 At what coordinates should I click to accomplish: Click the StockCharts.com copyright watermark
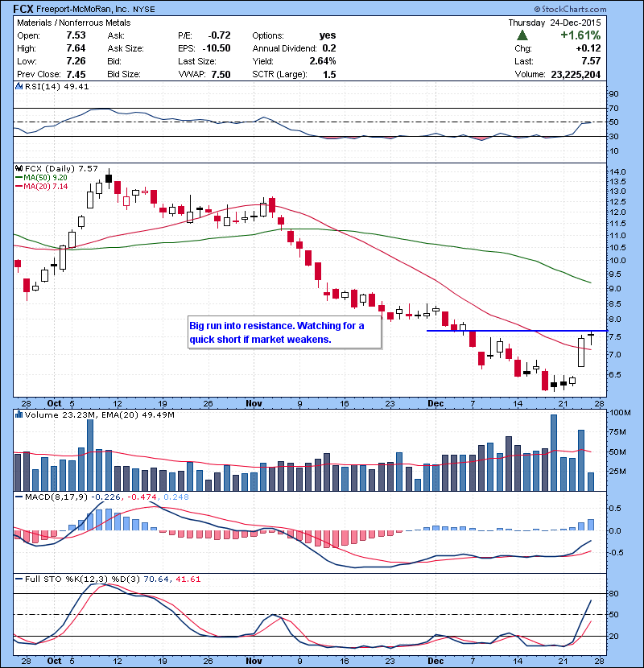570,9
